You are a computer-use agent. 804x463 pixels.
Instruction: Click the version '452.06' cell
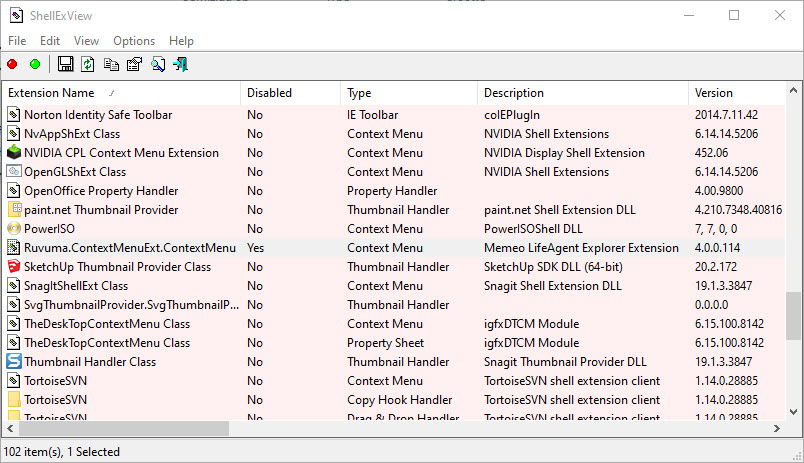[711, 153]
